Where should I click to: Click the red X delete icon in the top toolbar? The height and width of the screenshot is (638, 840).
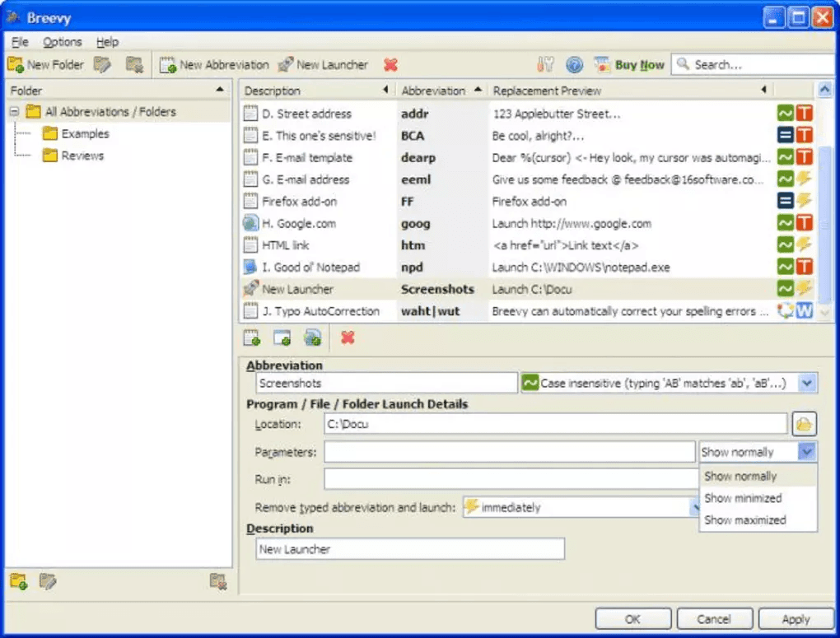click(x=390, y=65)
